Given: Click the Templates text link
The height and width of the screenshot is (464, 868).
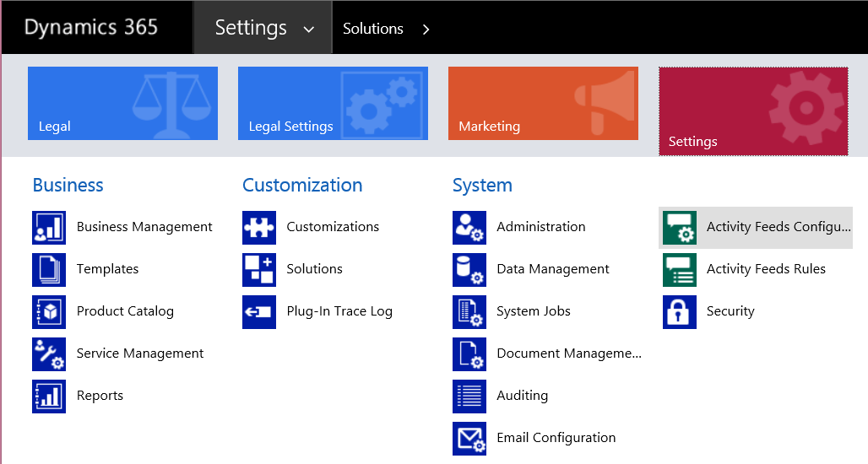Looking at the screenshot, I should coord(107,269).
